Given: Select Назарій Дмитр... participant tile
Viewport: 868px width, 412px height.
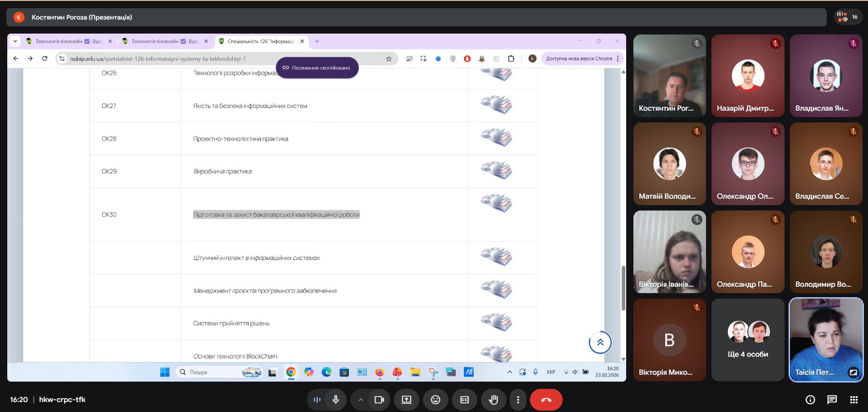Looking at the screenshot, I should tap(748, 76).
